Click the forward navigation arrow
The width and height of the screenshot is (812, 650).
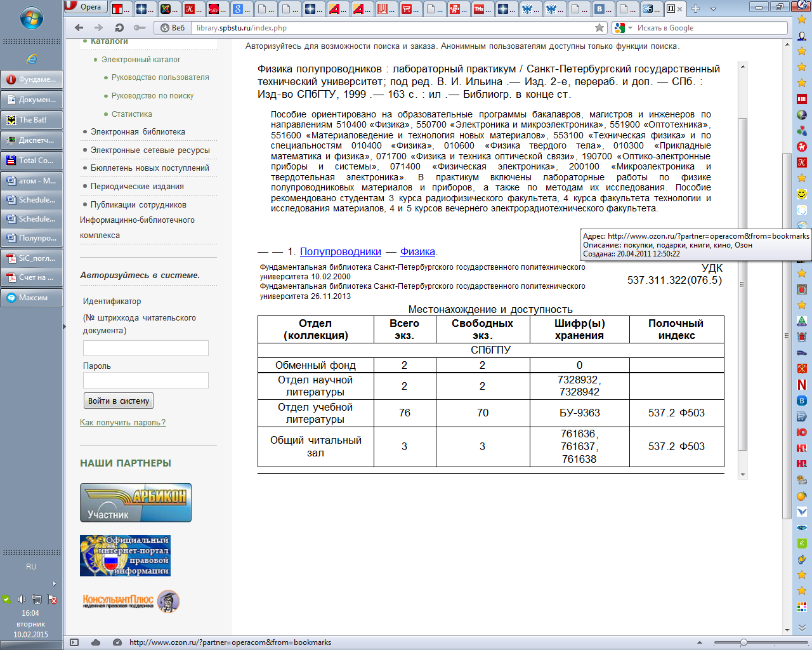click(98, 27)
